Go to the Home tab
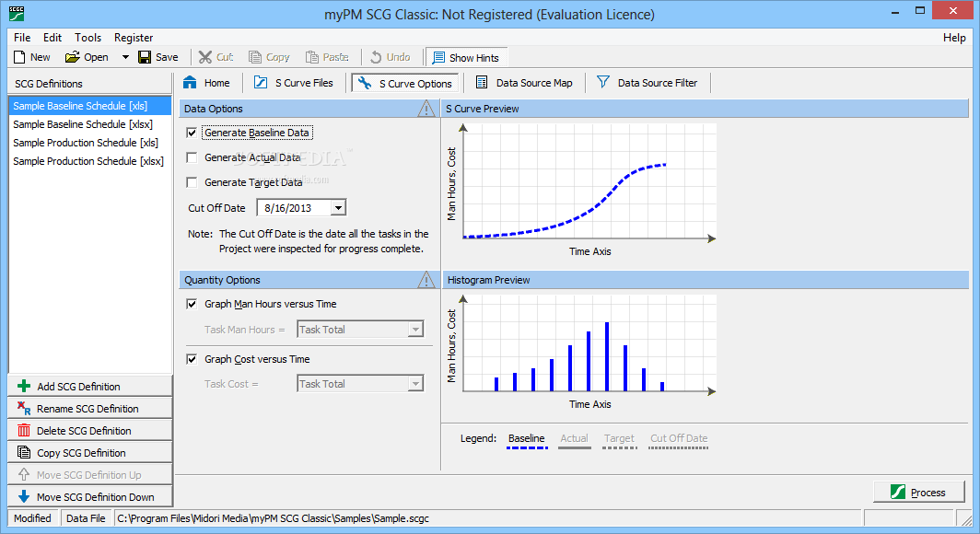The image size is (980, 534). pyautogui.click(x=207, y=83)
